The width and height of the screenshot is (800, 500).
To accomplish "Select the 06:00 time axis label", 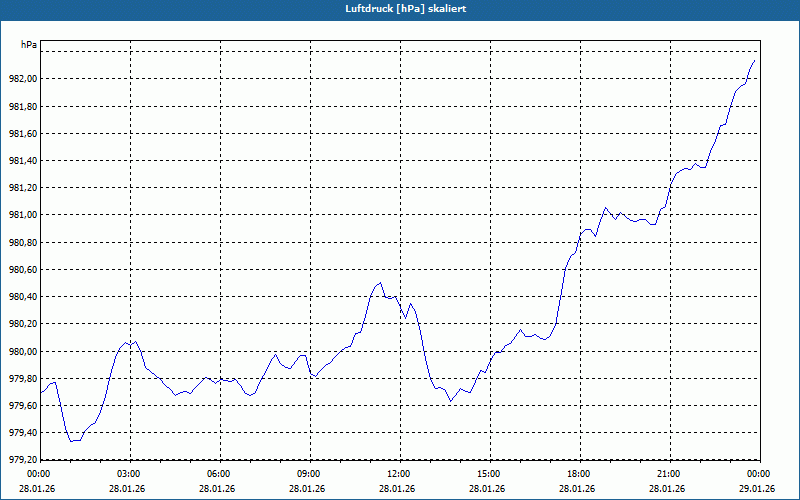I will 217,474.
